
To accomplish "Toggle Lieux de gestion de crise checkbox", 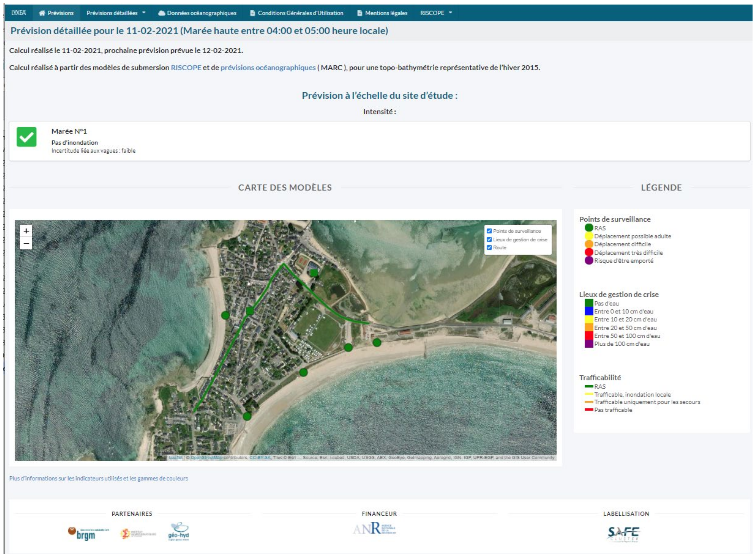I will pos(489,239).
